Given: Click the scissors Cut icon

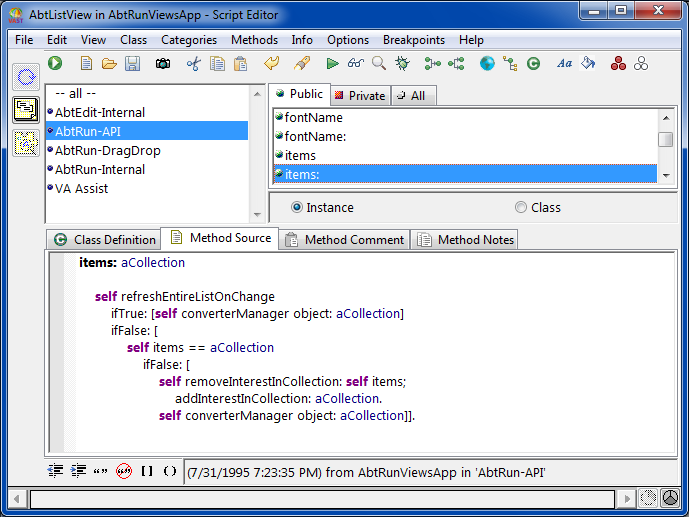Looking at the screenshot, I should coord(193,64).
